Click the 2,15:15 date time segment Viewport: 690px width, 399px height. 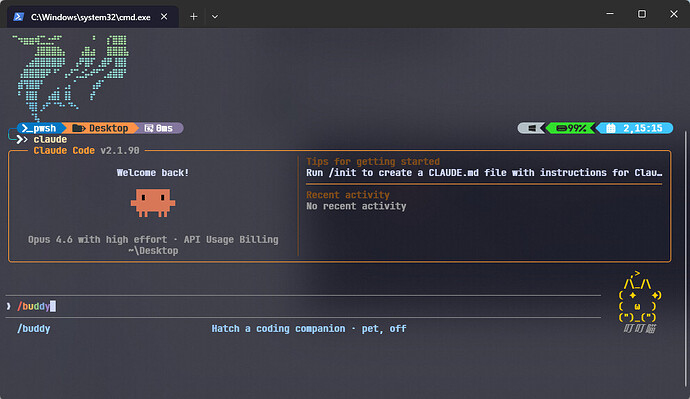pos(635,128)
